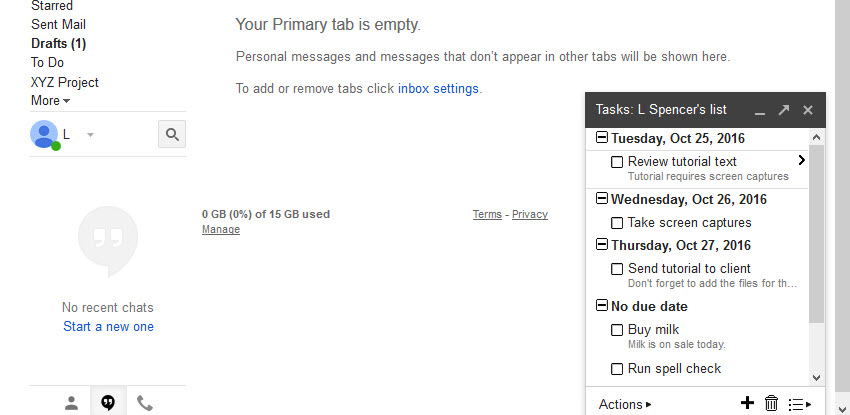This screenshot has height=415, width=850.
Task: Open details arrow for Review tutorial text
Action: pyautogui.click(x=802, y=160)
